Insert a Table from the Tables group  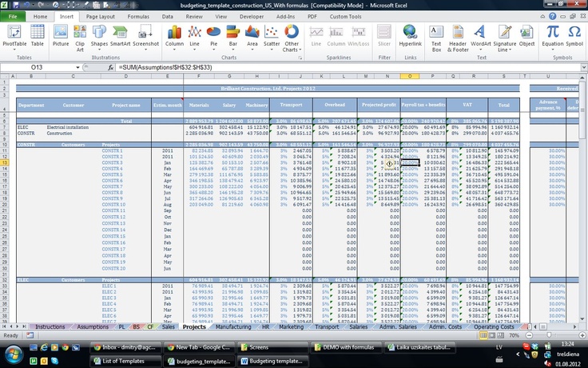[37, 36]
